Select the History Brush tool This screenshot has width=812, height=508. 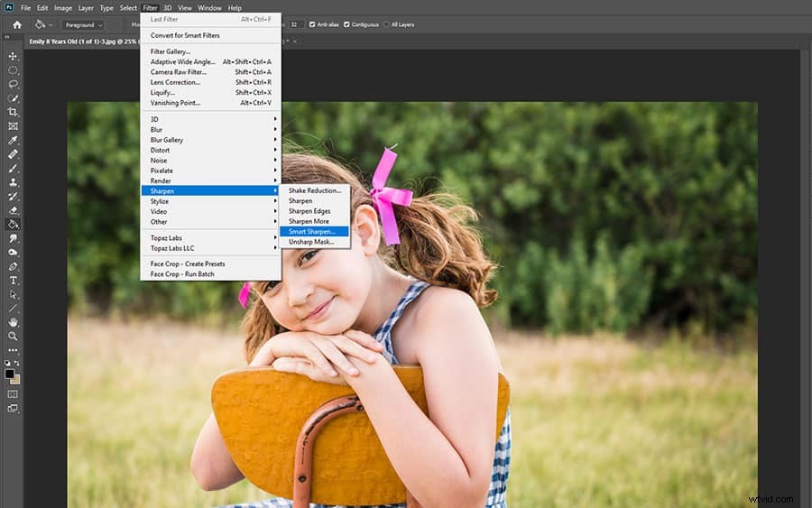coord(13,196)
